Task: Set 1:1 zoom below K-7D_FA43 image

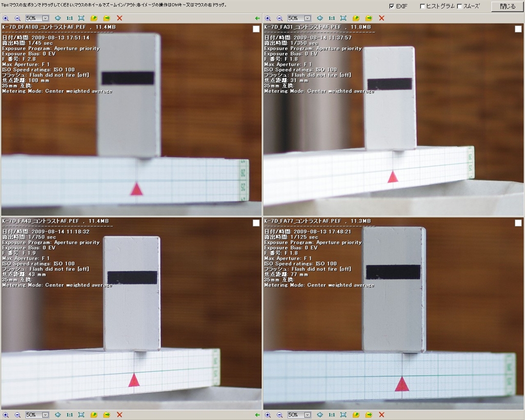Action: [x=69, y=415]
